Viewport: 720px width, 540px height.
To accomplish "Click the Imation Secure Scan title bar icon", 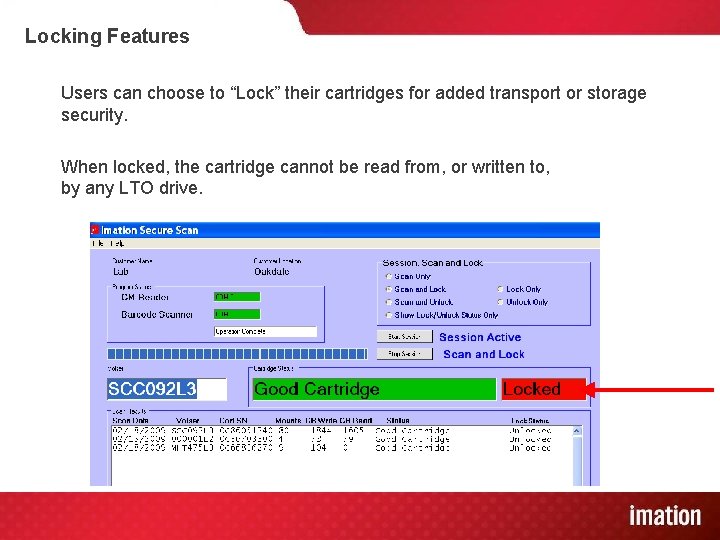I will pos(95,230).
